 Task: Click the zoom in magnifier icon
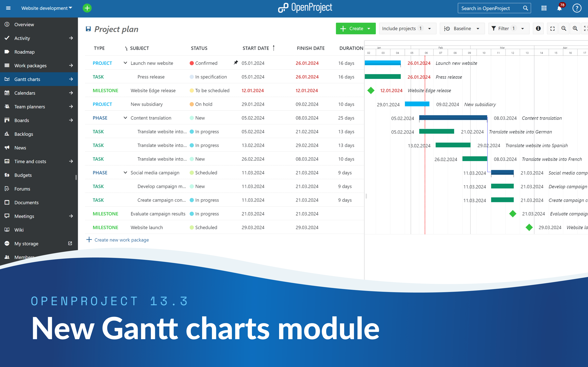tap(575, 29)
